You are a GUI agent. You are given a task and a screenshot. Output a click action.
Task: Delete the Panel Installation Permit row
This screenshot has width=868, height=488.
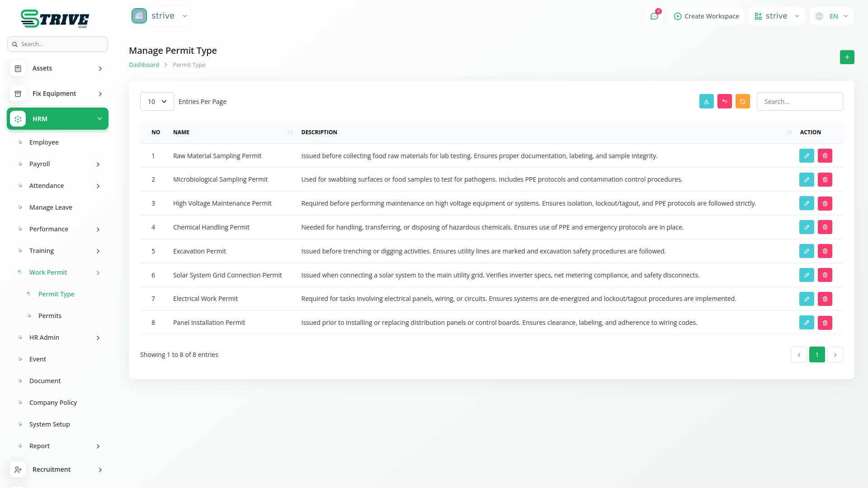point(825,323)
